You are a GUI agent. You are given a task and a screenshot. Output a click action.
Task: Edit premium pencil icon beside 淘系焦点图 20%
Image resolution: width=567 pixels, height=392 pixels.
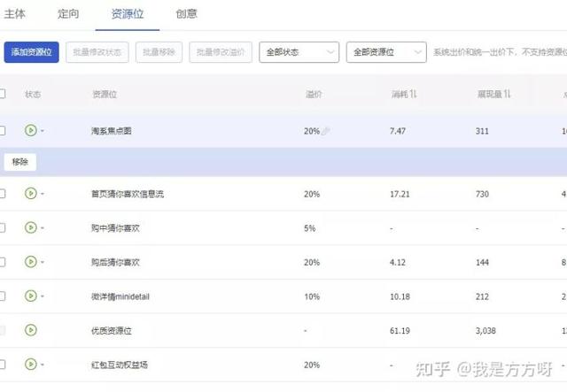point(326,131)
